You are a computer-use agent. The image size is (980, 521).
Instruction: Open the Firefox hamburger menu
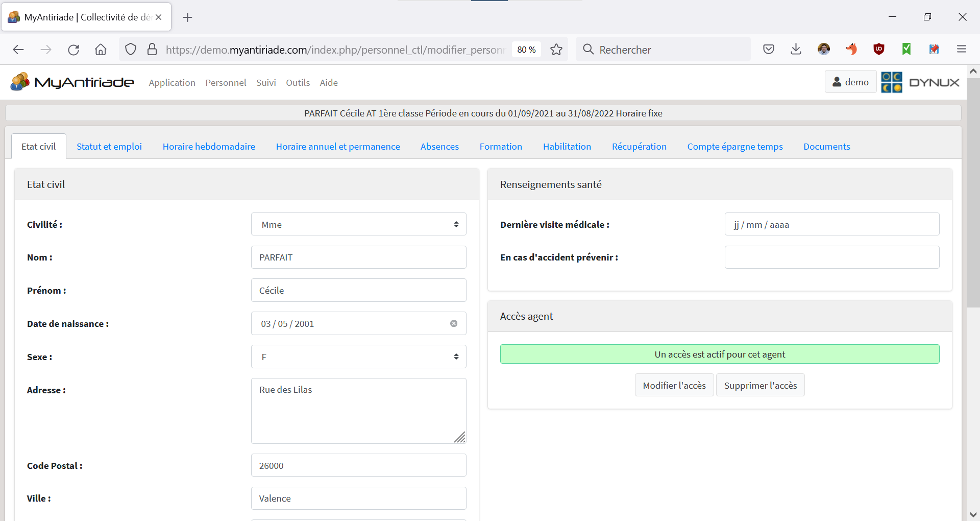click(x=962, y=49)
